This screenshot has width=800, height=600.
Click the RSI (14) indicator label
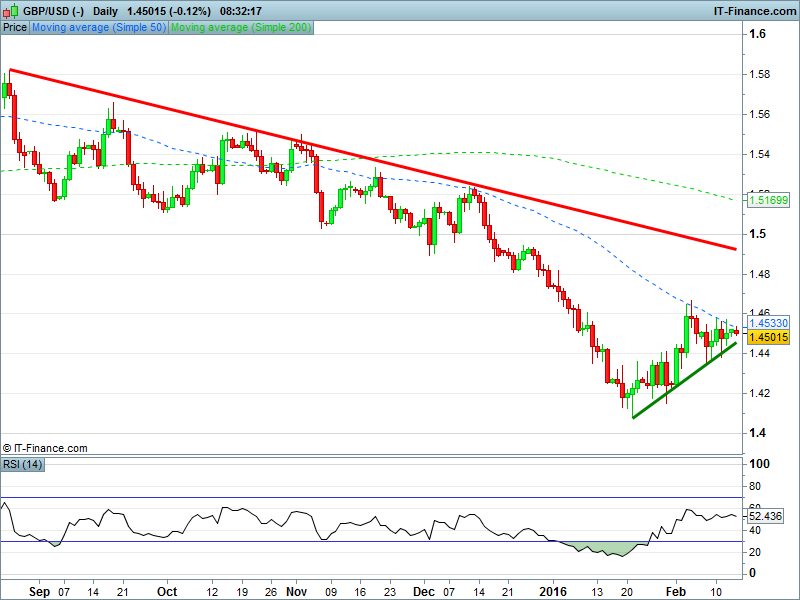coord(21,462)
